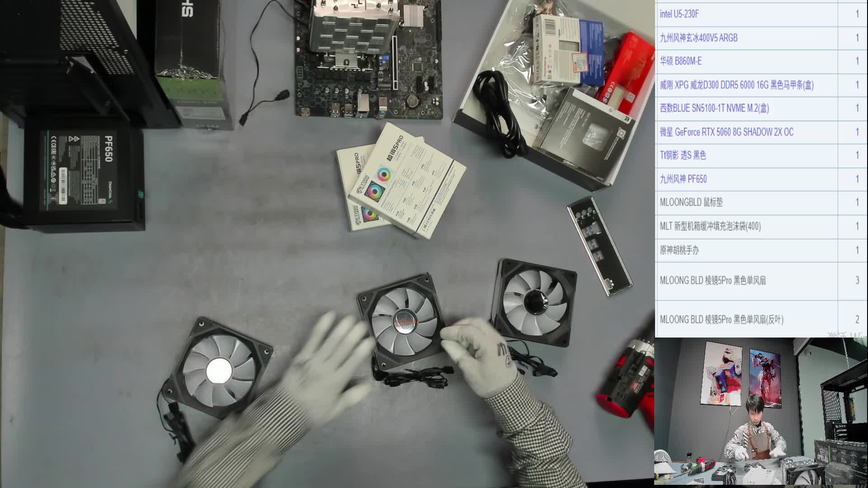The width and height of the screenshot is (868, 488).
Task: Click the 微星 GeForce RTX 5060 entry
Action: click(726, 132)
